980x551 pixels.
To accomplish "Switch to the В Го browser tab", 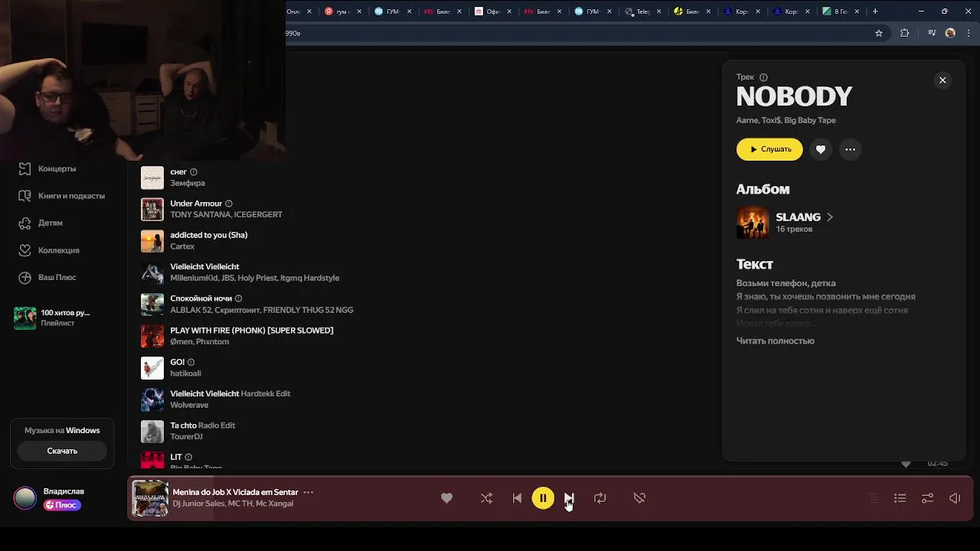I will [x=841, y=11].
